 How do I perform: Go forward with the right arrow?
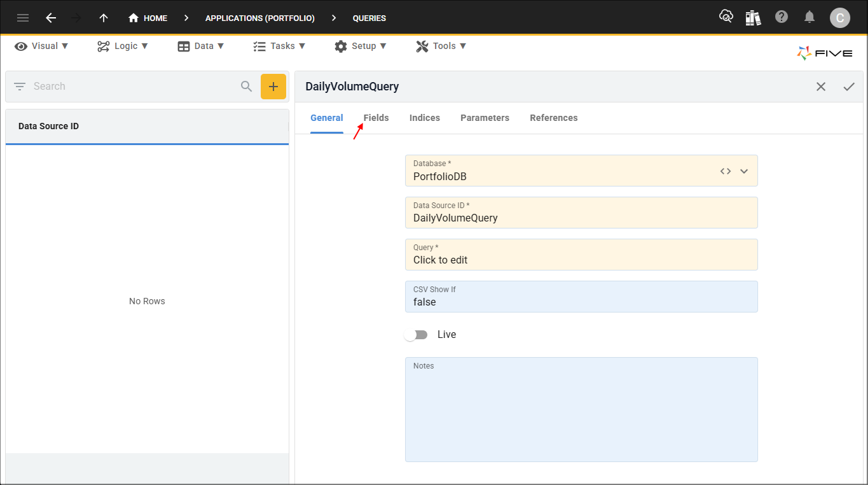77,18
